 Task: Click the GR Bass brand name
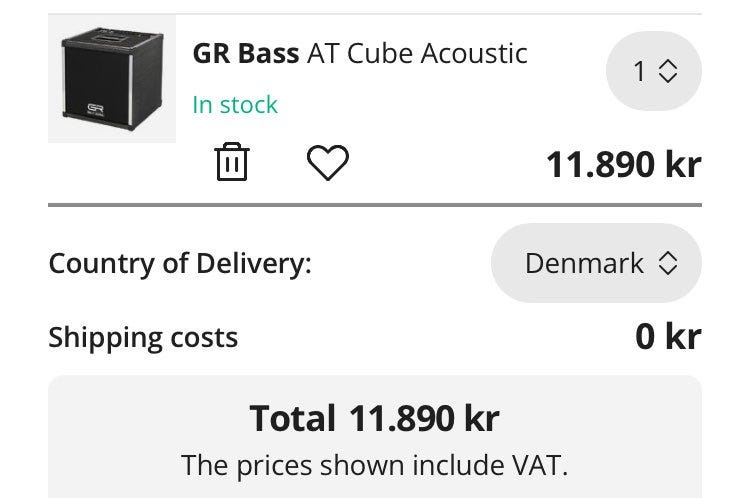coord(246,53)
